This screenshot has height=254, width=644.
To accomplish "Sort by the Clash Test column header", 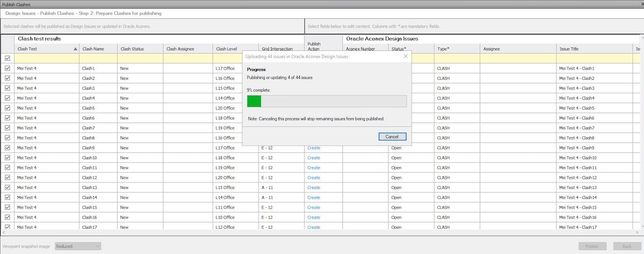I will coord(46,49).
